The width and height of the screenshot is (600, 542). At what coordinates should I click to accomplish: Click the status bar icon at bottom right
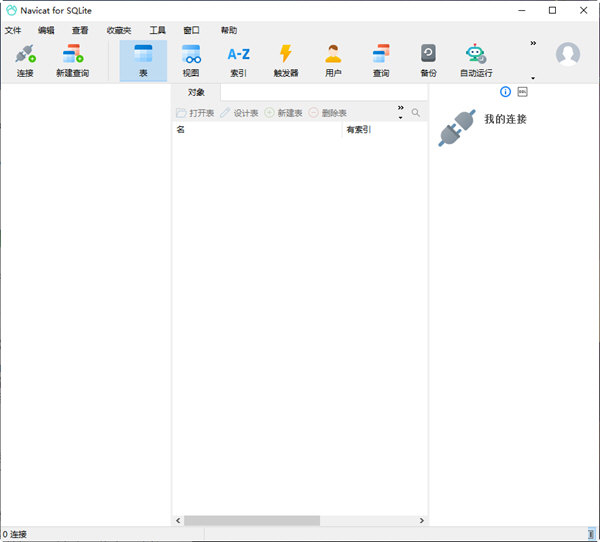click(591, 534)
